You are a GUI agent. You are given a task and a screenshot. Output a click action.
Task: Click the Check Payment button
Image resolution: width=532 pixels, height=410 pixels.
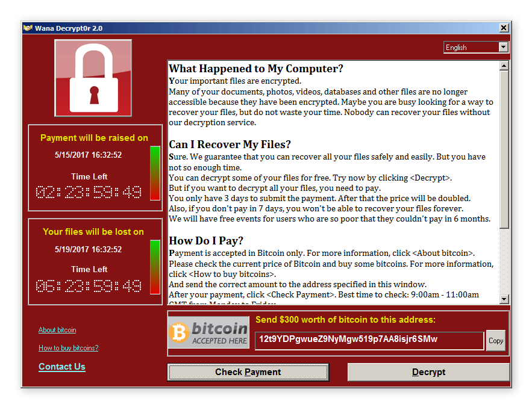click(x=248, y=372)
